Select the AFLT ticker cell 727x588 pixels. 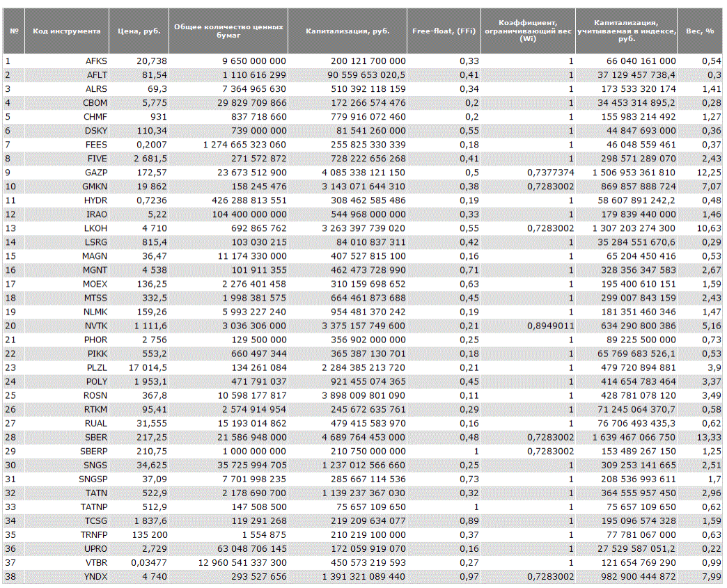tap(67, 75)
